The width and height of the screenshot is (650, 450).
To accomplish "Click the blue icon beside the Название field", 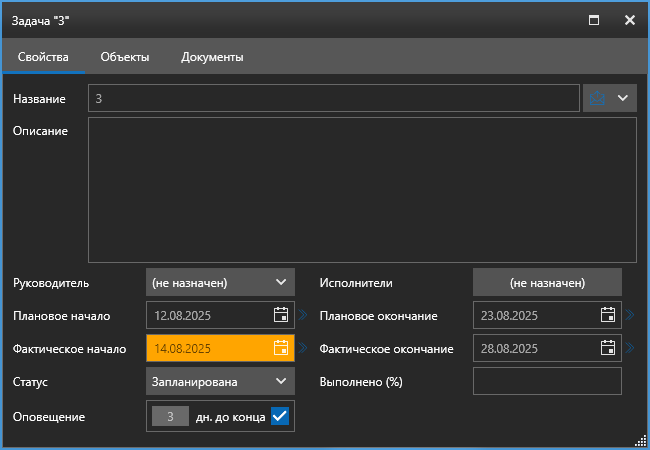I will point(598,98).
